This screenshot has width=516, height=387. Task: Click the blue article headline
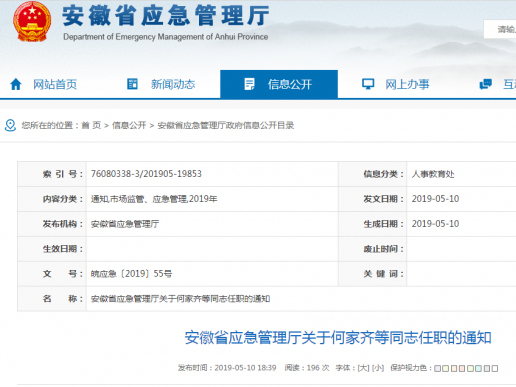click(x=338, y=337)
